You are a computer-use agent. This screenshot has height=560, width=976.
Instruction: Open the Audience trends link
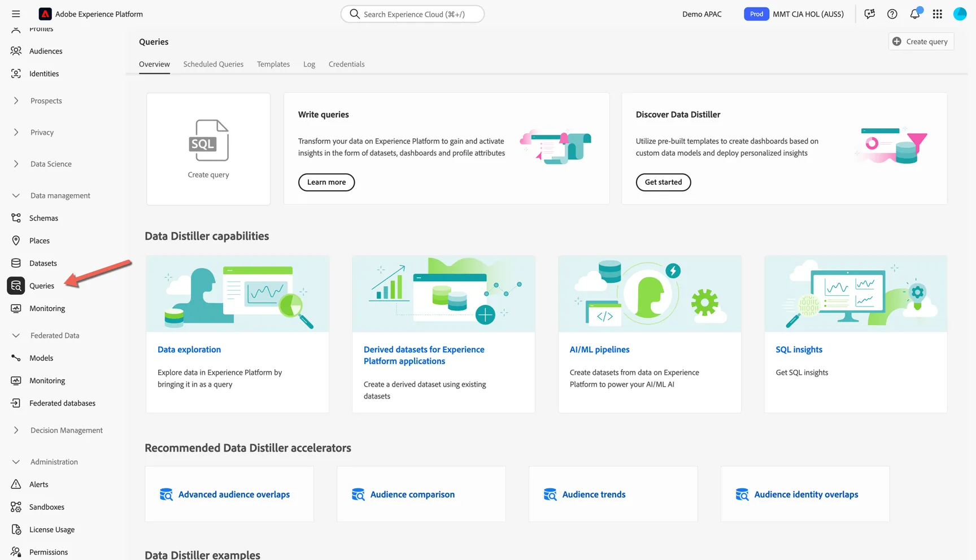594,495
